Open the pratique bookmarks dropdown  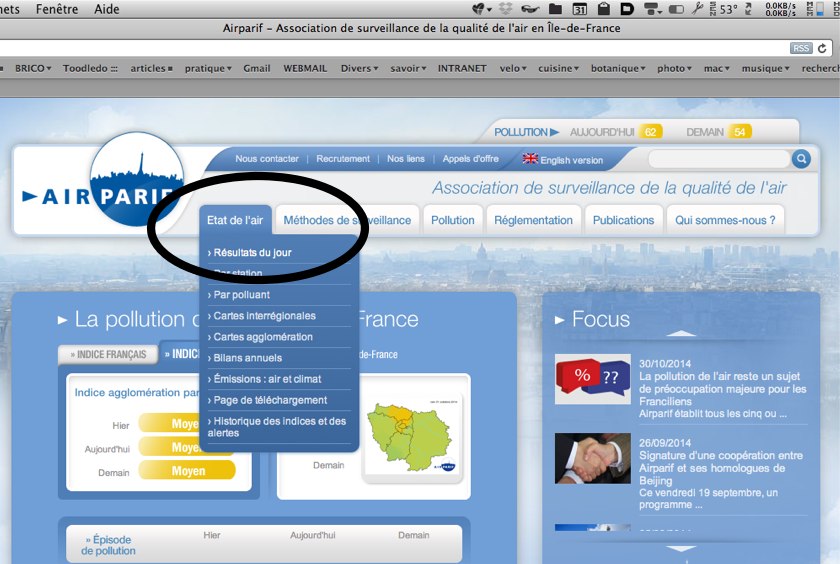coord(208,68)
